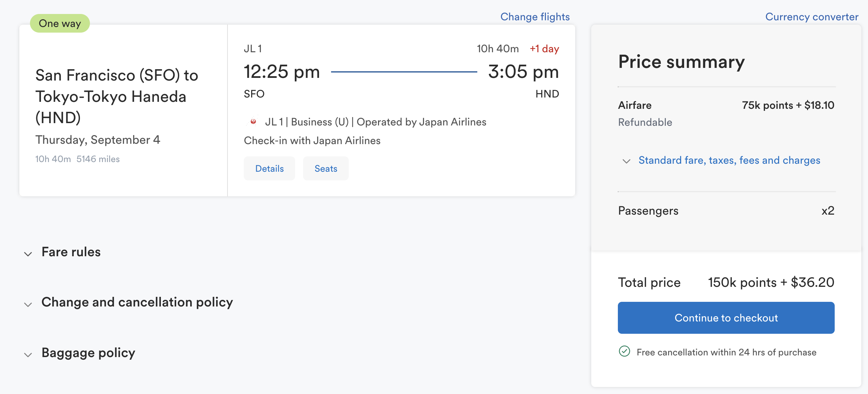Viewport: 868px width, 394px height.
Task: Click the Total price amount
Action: (771, 282)
